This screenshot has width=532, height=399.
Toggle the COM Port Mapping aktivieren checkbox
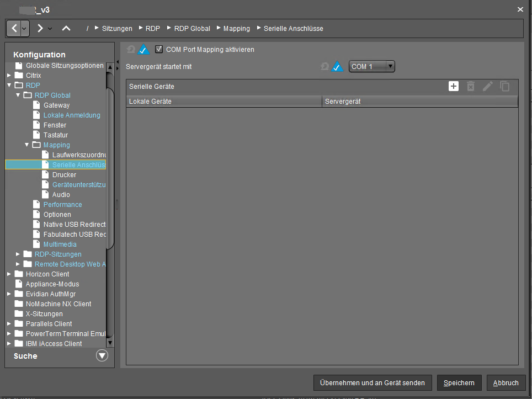(159, 49)
